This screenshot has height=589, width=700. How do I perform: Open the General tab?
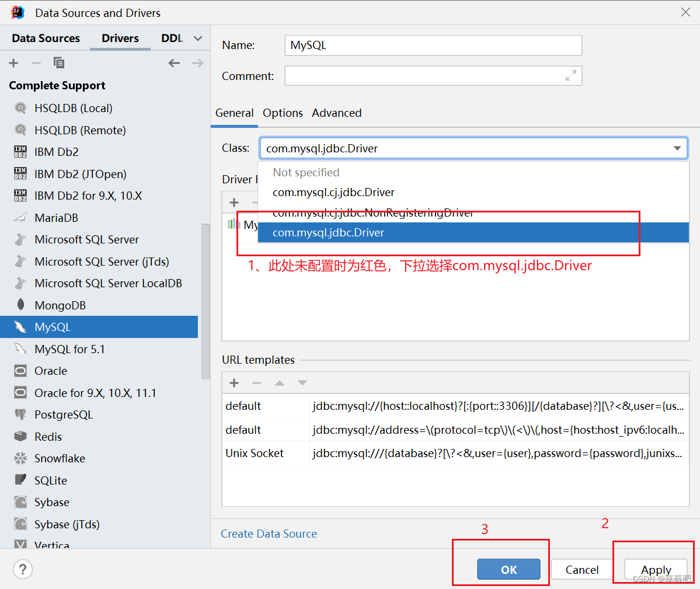tap(234, 113)
